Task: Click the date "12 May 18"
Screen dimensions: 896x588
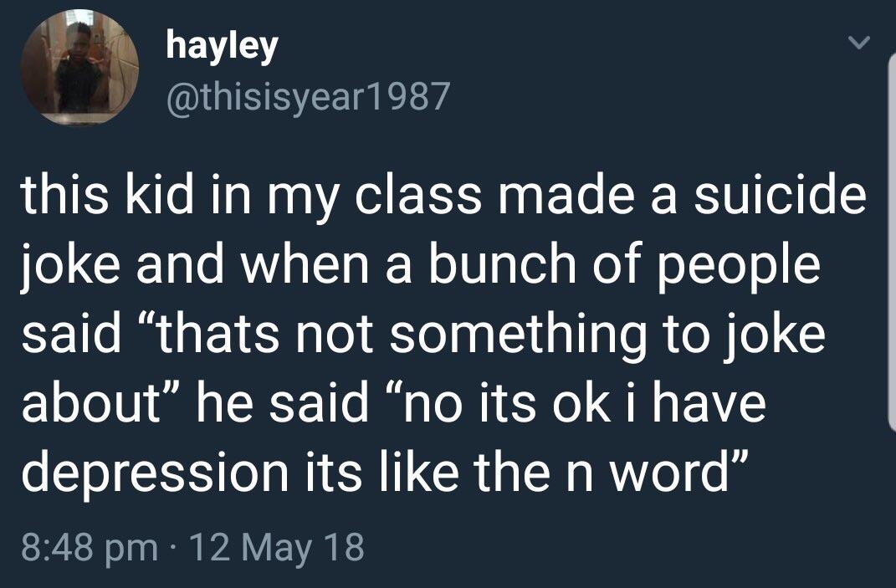Action: tap(277, 548)
